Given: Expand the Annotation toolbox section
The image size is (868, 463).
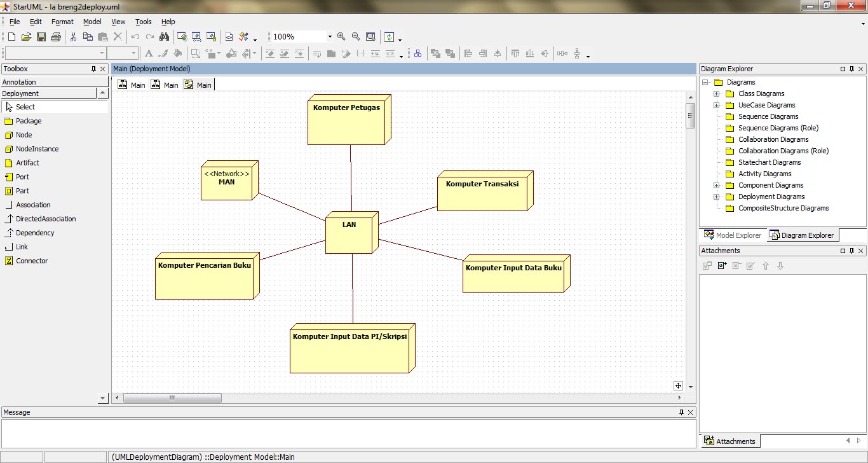Looking at the screenshot, I should point(55,82).
